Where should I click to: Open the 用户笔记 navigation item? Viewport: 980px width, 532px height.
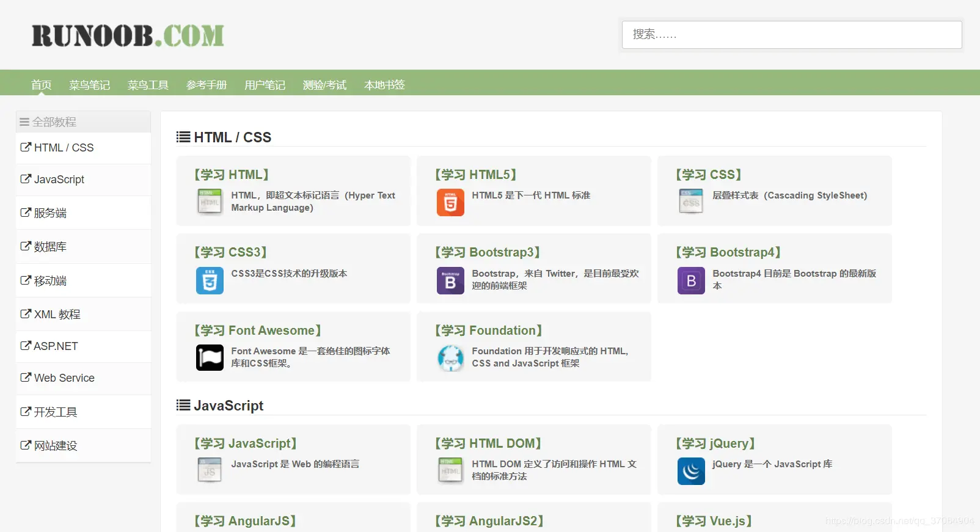pyautogui.click(x=265, y=85)
